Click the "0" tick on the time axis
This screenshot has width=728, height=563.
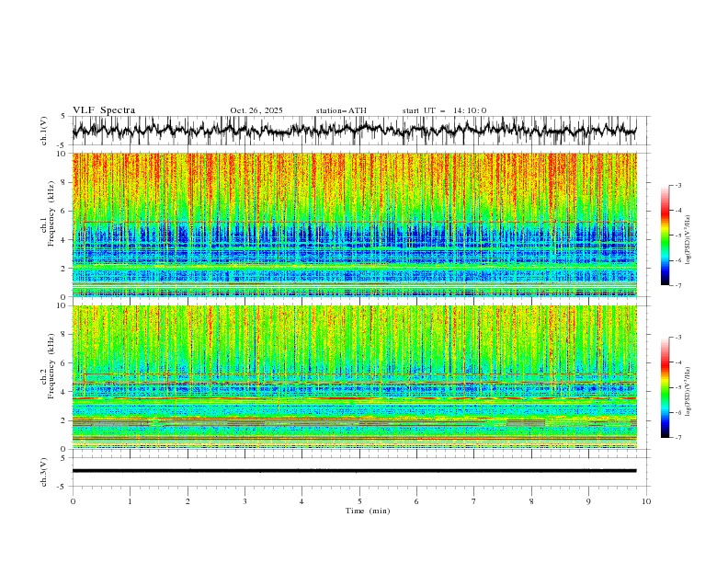(x=73, y=501)
